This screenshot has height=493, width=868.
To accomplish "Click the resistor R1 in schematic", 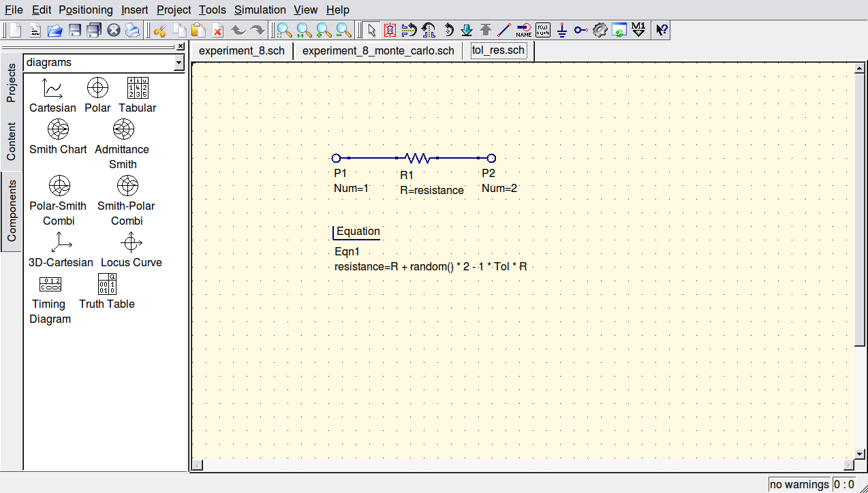I will 416,158.
